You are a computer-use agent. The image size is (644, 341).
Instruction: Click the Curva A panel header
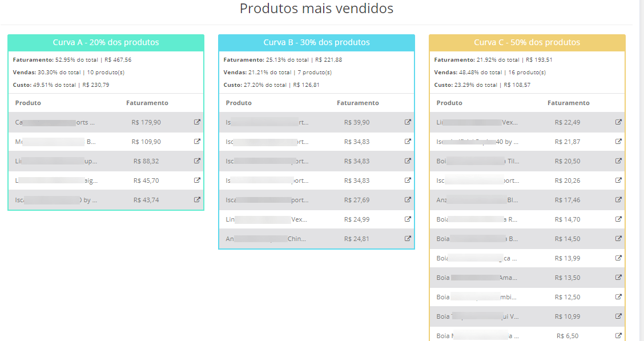pos(106,43)
